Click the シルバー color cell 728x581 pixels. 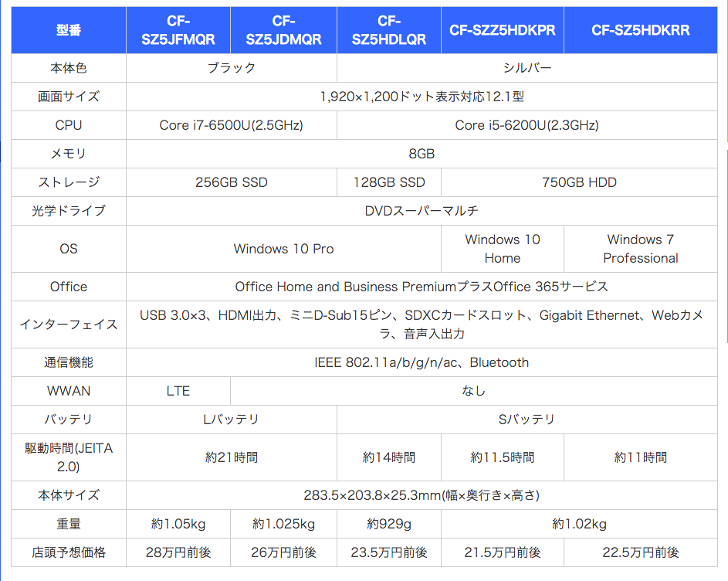coord(527,68)
